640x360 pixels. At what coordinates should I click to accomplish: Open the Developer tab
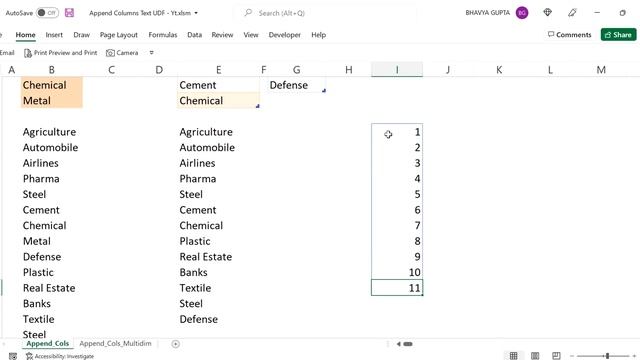(285, 35)
